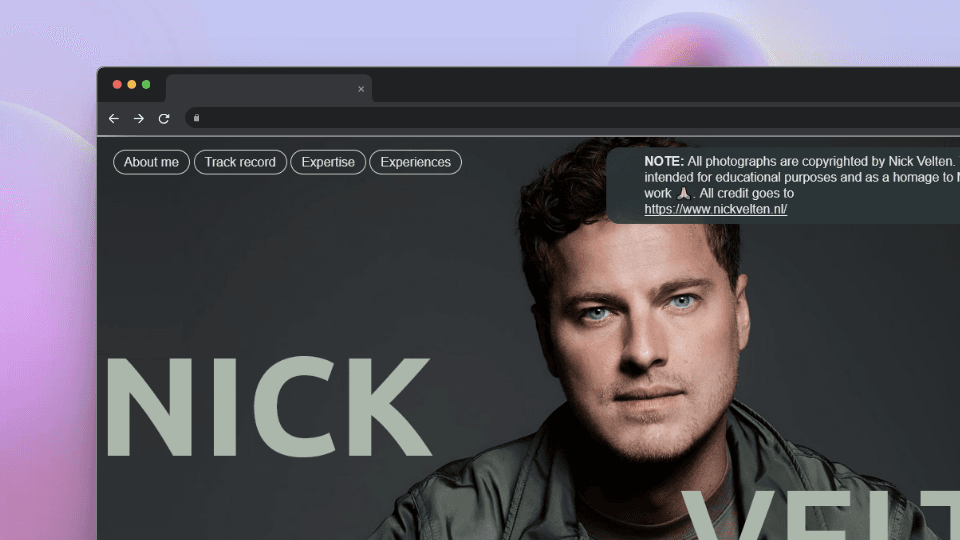
Task: Click the browser forward arrow
Action: 139,118
